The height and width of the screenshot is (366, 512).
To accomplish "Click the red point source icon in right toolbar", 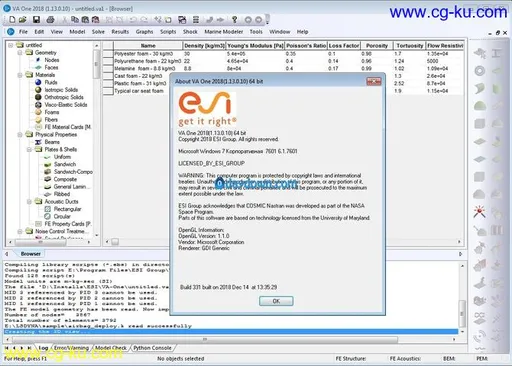I will click(x=479, y=212).
